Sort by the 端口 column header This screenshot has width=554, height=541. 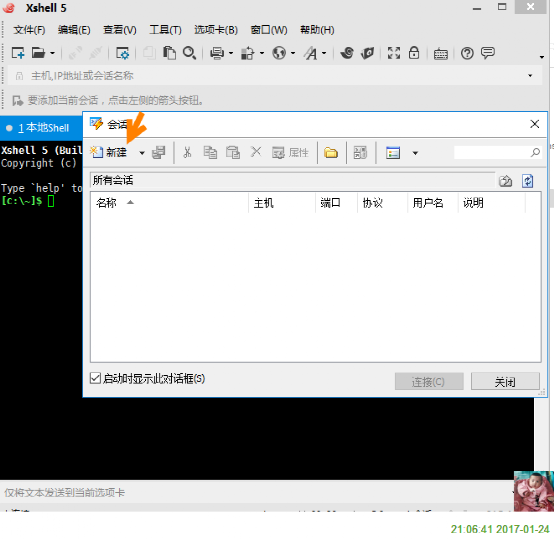[336, 203]
